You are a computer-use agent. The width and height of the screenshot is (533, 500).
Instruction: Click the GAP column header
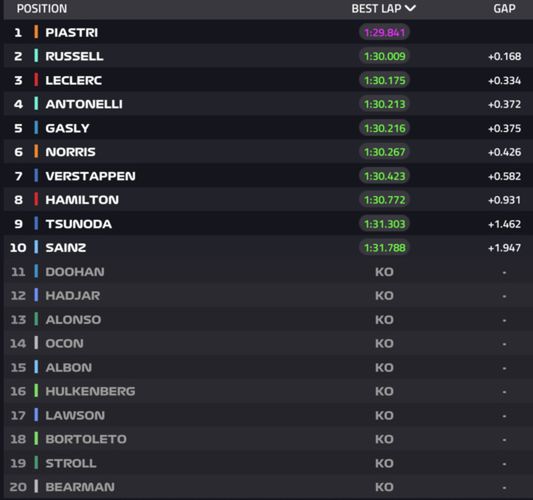[504, 8]
